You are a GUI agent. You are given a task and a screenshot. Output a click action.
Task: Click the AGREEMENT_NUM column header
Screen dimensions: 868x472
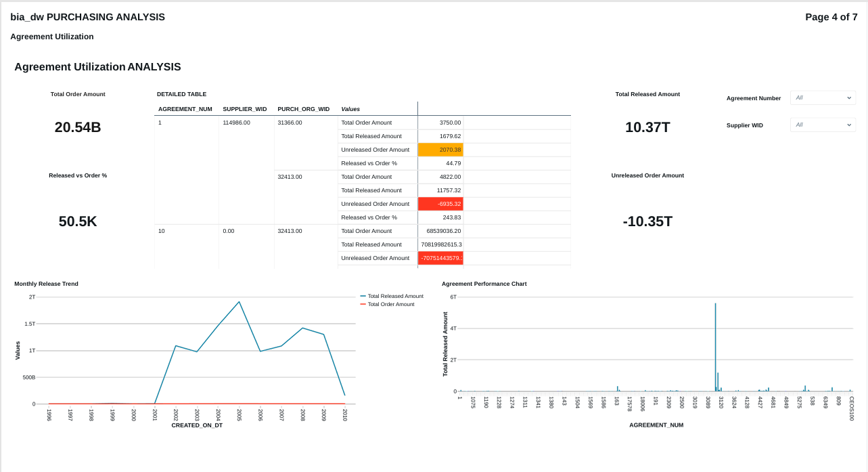pos(185,109)
